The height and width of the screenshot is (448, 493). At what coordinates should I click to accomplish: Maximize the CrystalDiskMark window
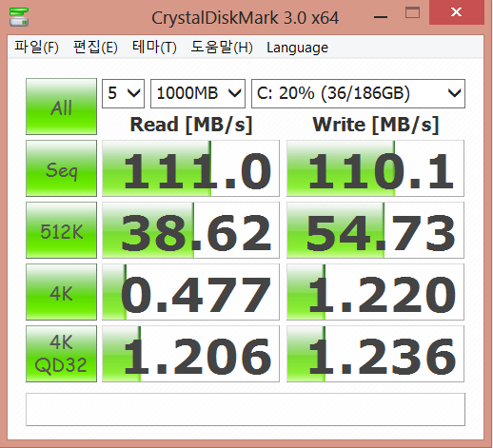pyautogui.click(x=412, y=12)
